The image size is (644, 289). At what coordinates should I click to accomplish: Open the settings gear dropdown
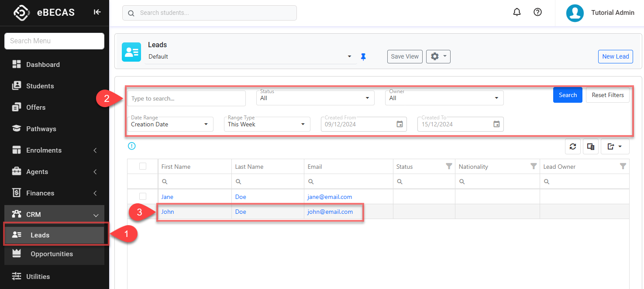438,56
